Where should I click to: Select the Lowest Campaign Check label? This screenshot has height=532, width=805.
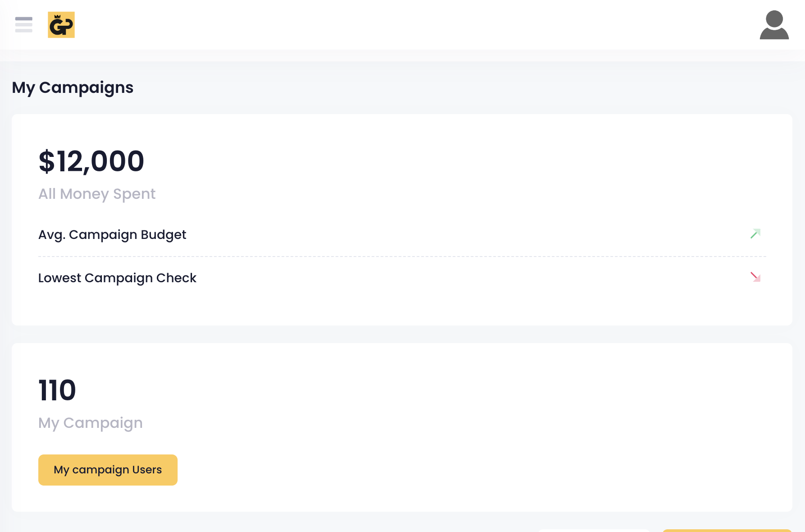(x=117, y=278)
